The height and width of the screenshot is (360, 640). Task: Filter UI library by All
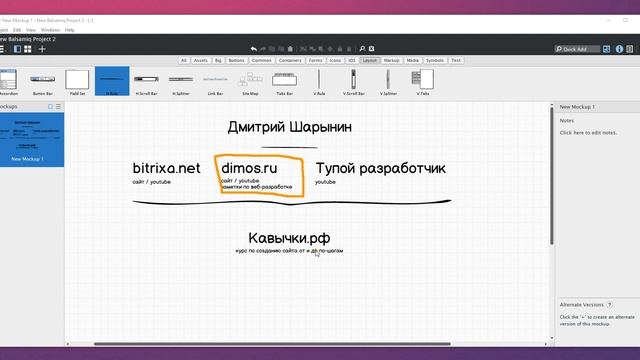coord(184,60)
